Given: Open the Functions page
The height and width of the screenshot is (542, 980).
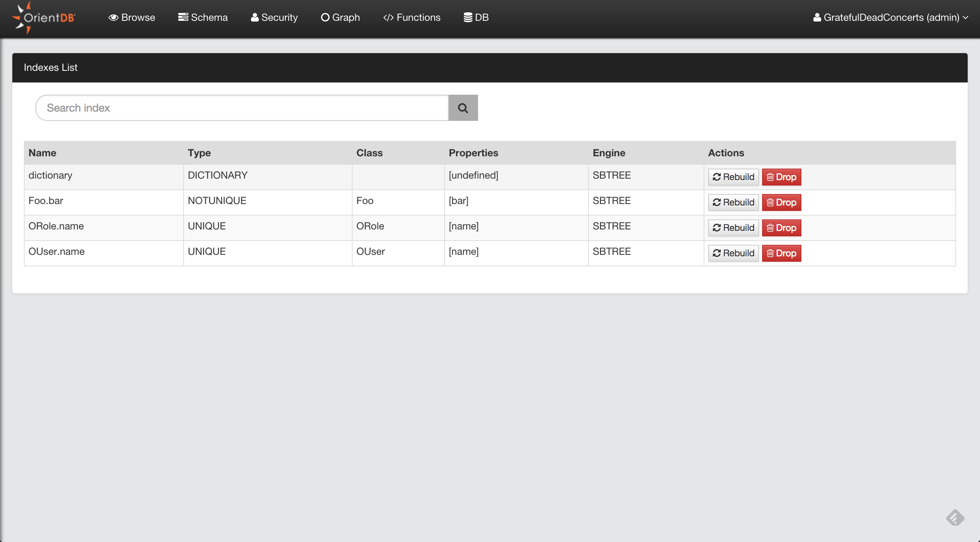Looking at the screenshot, I should (411, 18).
